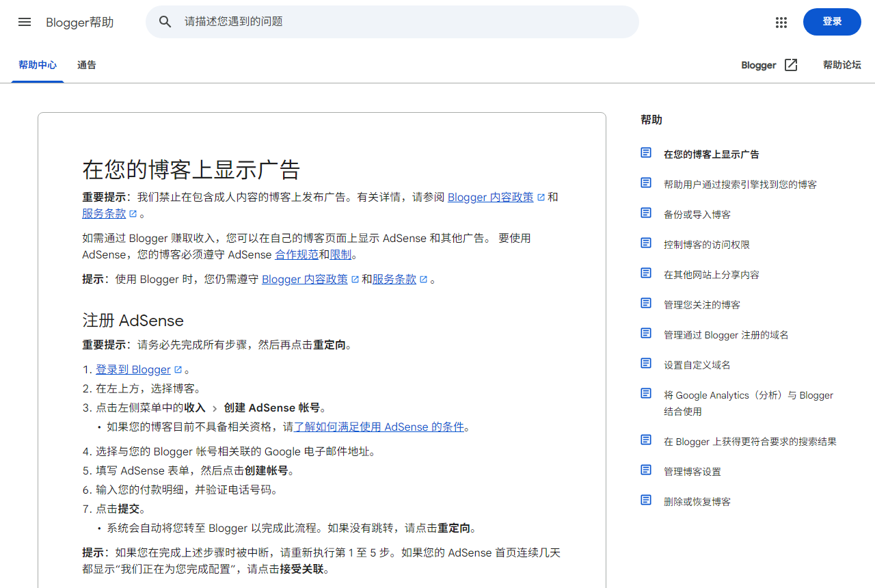Switch to the 帮助中心 tab

click(x=38, y=65)
